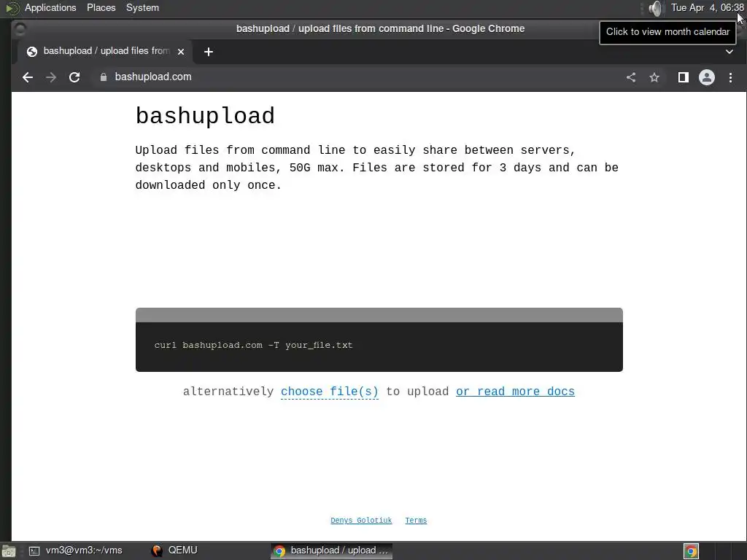Image resolution: width=747 pixels, height=560 pixels.
Task: Click the curl command text
Action: pyautogui.click(x=253, y=345)
